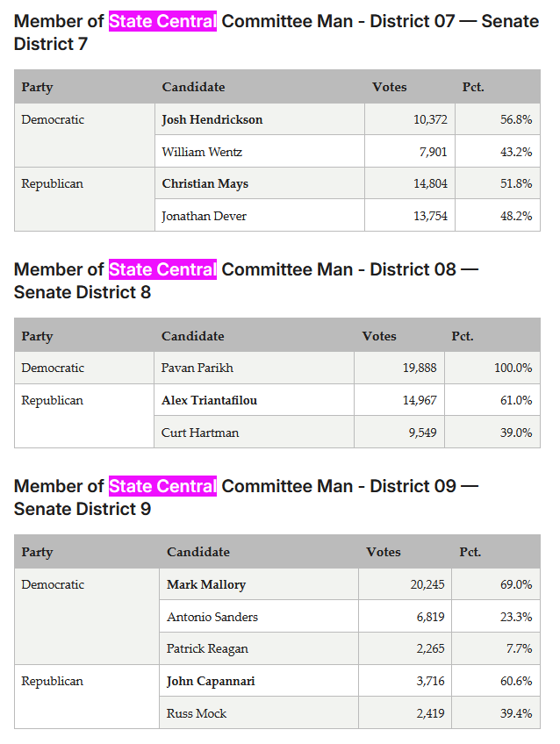560x744 pixels.
Task: Click the District 09 Senate District 9 heading
Action: click(x=246, y=497)
